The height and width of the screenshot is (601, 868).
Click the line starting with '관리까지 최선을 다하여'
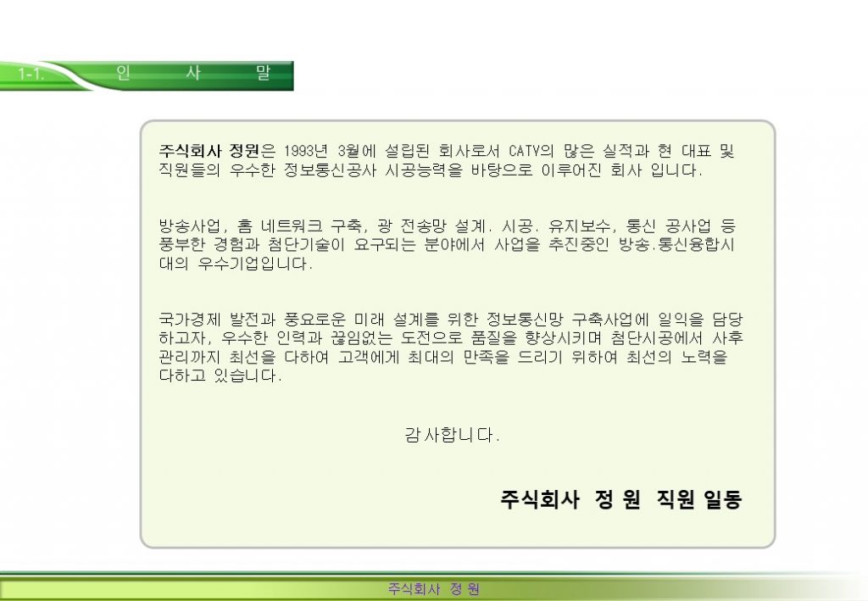tap(442, 357)
